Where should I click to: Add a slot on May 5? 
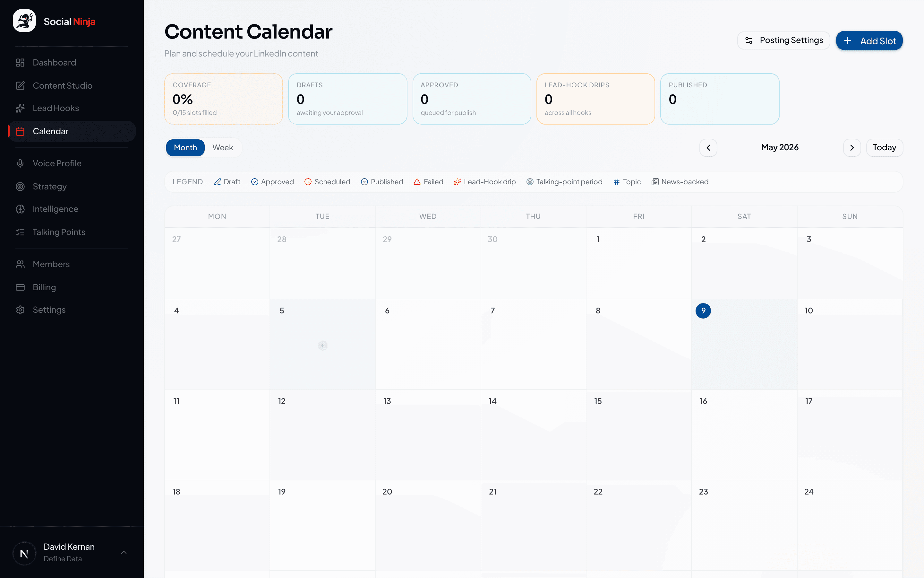point(323,346)
